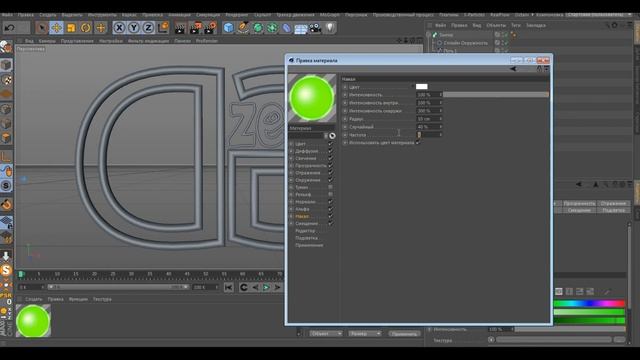The image size is (640, 360).
Task: Select Texture mode checker icon in the left palette
Action: (6, 80)
